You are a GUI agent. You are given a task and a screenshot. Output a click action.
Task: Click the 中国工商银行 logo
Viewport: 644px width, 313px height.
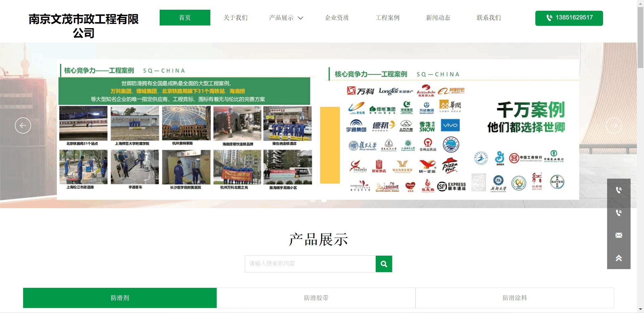[526, 158]
